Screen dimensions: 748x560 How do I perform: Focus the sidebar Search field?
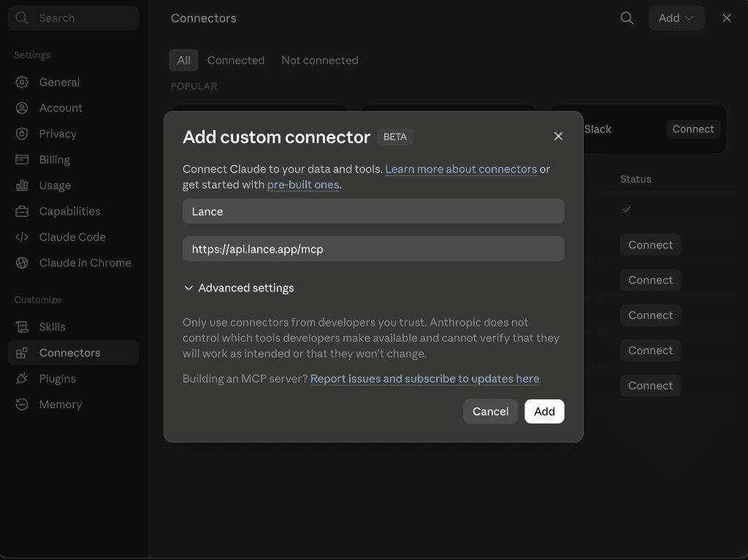tap(74, 18)
